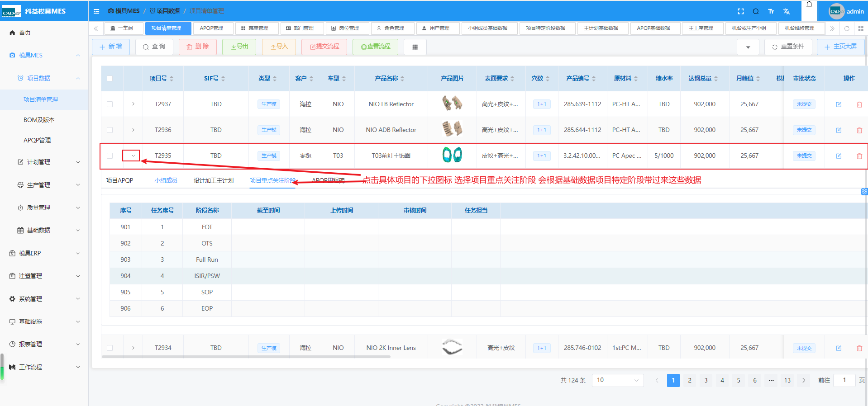This screenshot has height=406, width=868.
Task: Delete the T2936 row via trash icon
Action: click(x=859, y=130)
